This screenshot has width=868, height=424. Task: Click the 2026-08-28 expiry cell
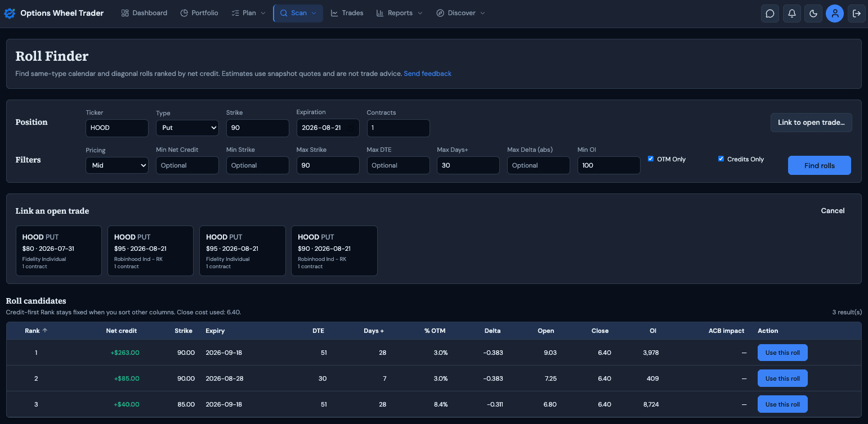pos(225,378)
